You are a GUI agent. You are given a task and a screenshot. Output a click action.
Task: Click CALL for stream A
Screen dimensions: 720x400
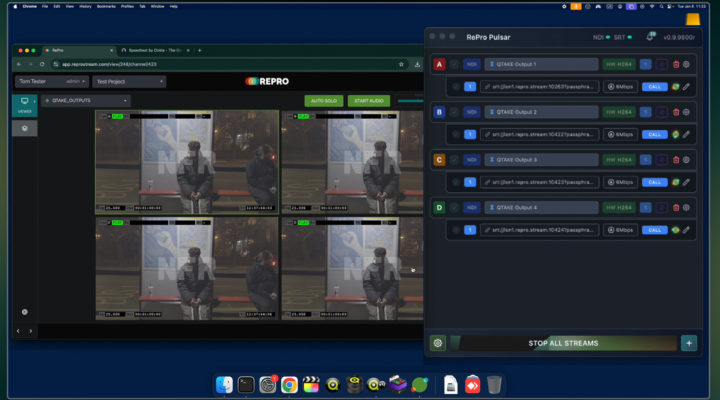pos(654,87)
